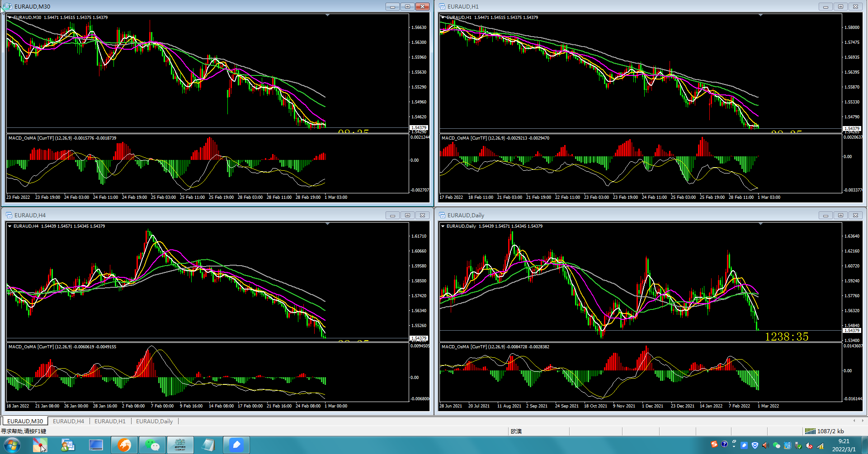Switch to the EURAUD,Daily tab
Viewport: 868px width, 454px height.
pos(154,421)
